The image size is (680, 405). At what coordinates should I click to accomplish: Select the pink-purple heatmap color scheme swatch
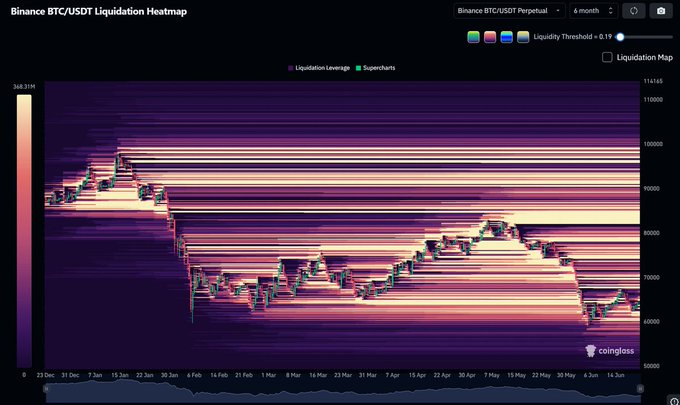(x=490, y=37)
